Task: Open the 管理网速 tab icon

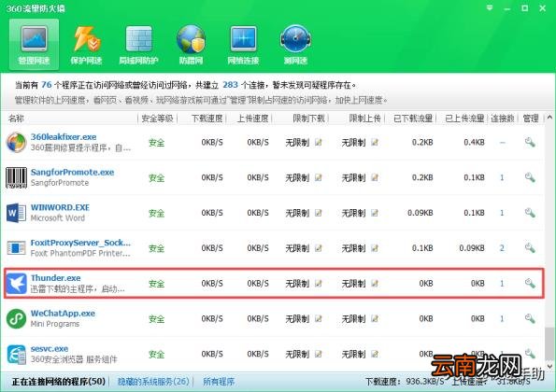Action: 34,38
